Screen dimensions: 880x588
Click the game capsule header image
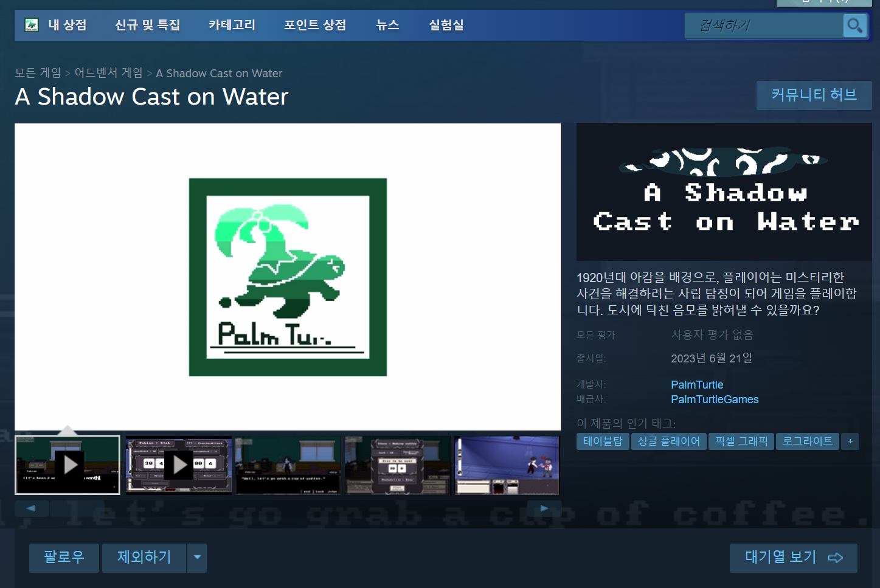[x=724, y=192]
